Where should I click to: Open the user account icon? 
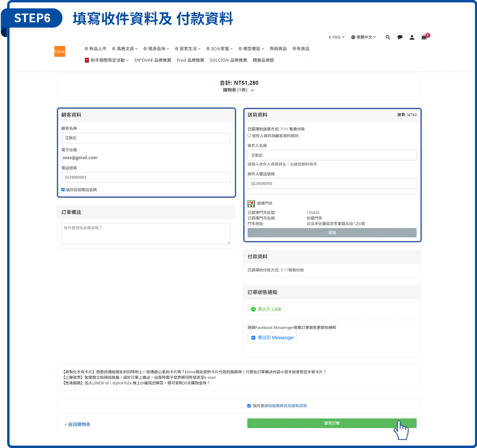click(412, 37)
